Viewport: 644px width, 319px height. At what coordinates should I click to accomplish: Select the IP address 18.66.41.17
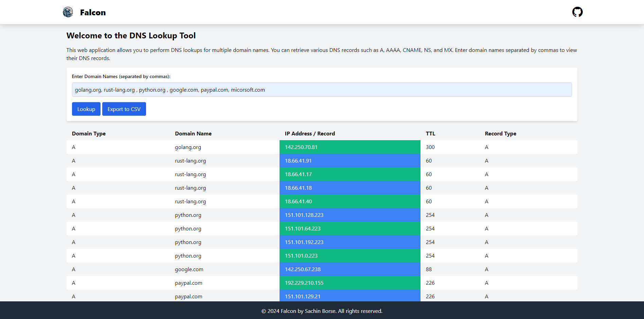(x=298, y=174)
